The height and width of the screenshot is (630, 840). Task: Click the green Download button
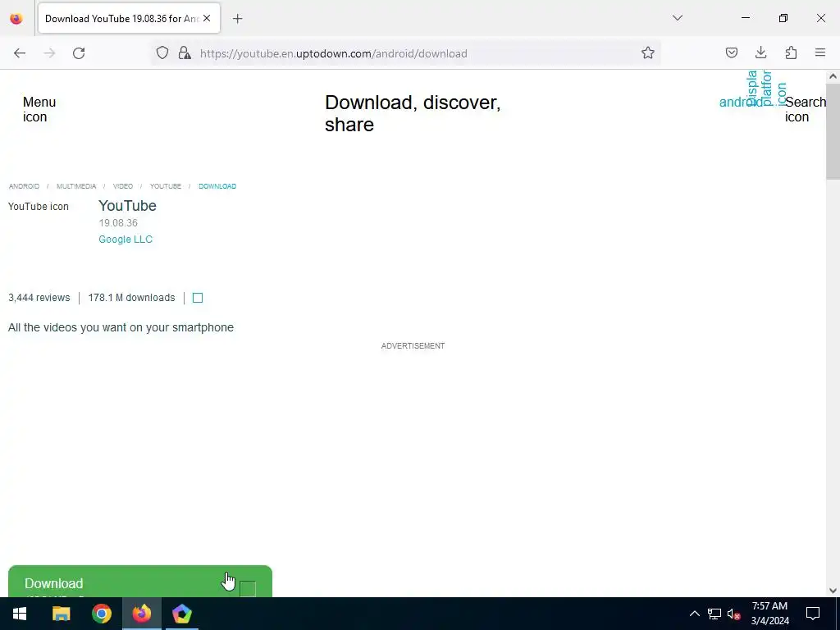coord(140,582)
